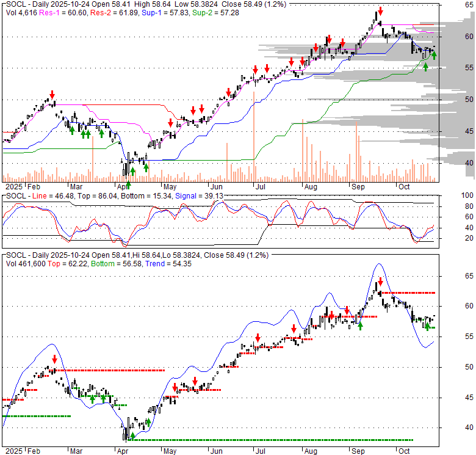Viewport: 476px width, 455px height.
Task: Click red dashed line at 62 level, bottom chart
Action: pos(408,293)
